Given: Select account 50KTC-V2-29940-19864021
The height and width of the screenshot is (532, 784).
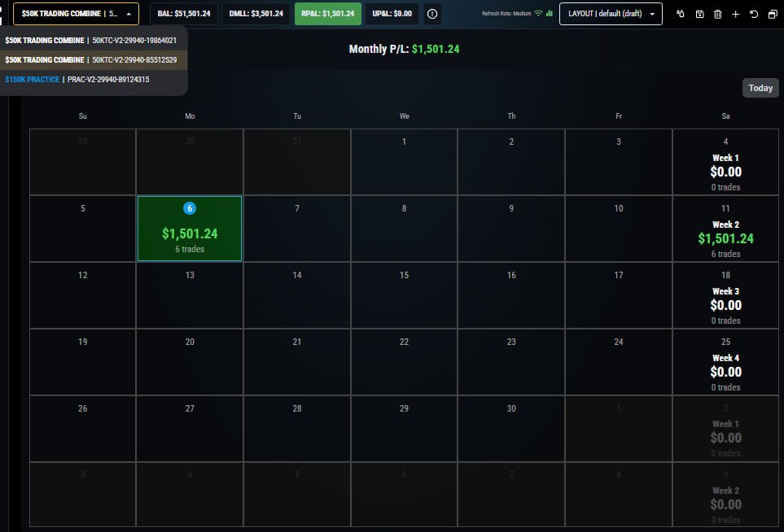Looking at the screenshot, I should click(x=94, y=41).
